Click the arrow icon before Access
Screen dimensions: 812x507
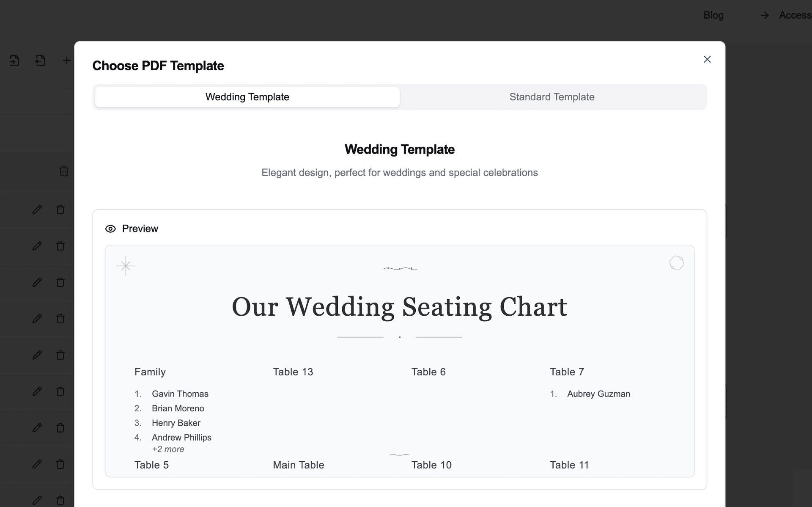(764, 15)
